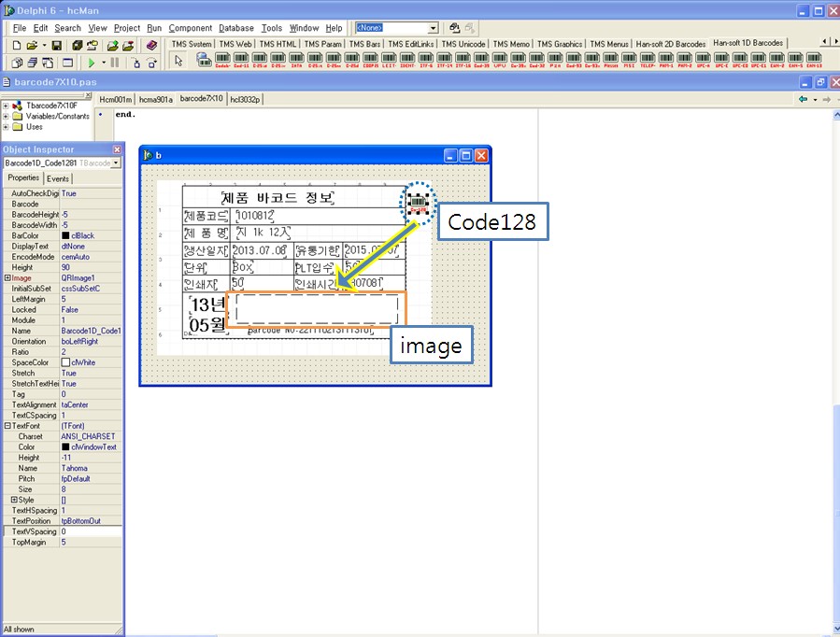Expand the Style property in TextFont
Screen dimensions: 840x637
[14, 500]
